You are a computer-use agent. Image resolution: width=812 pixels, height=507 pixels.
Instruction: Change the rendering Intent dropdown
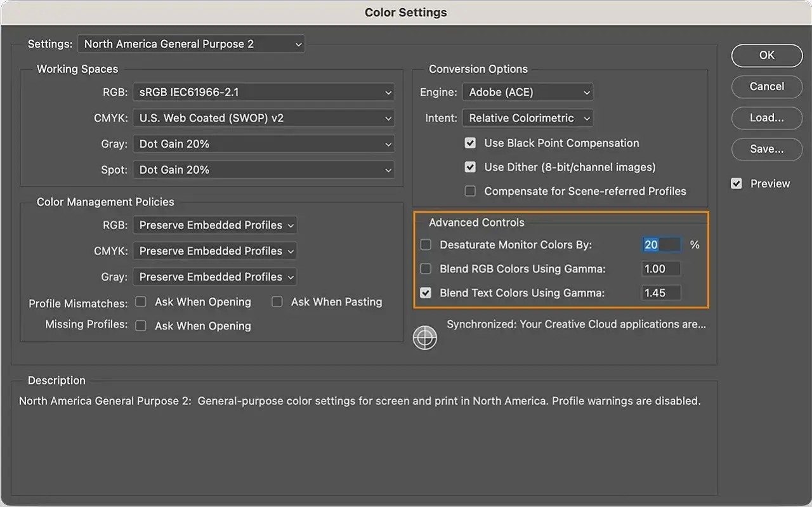527,119
